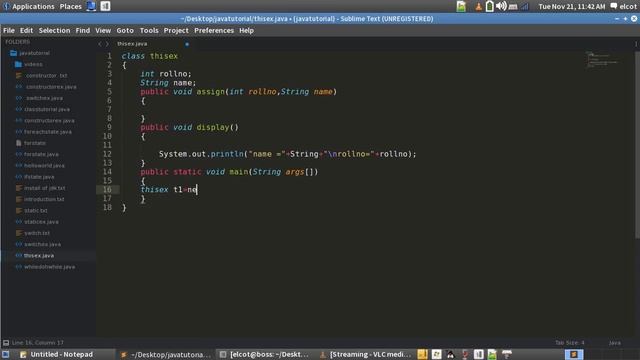Click the keyboard tray icon
The width and height of the screenshot is (640, 360).
tap(513, 7)
